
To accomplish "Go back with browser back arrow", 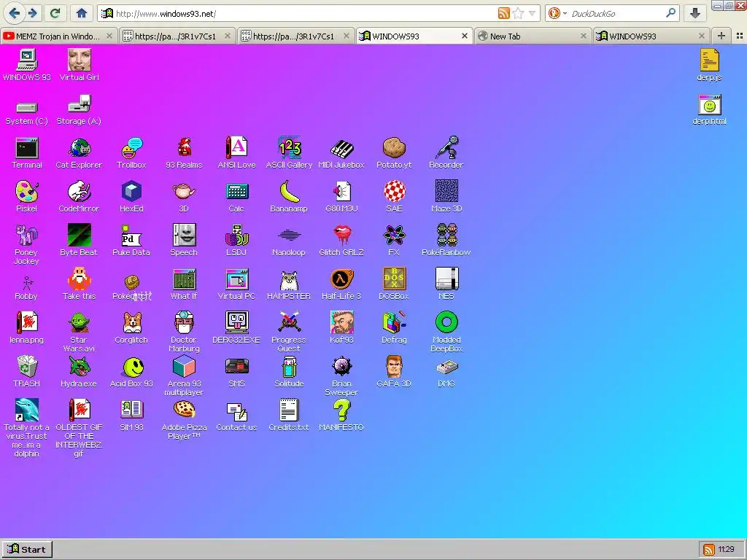I will click(x=15, y=13).
